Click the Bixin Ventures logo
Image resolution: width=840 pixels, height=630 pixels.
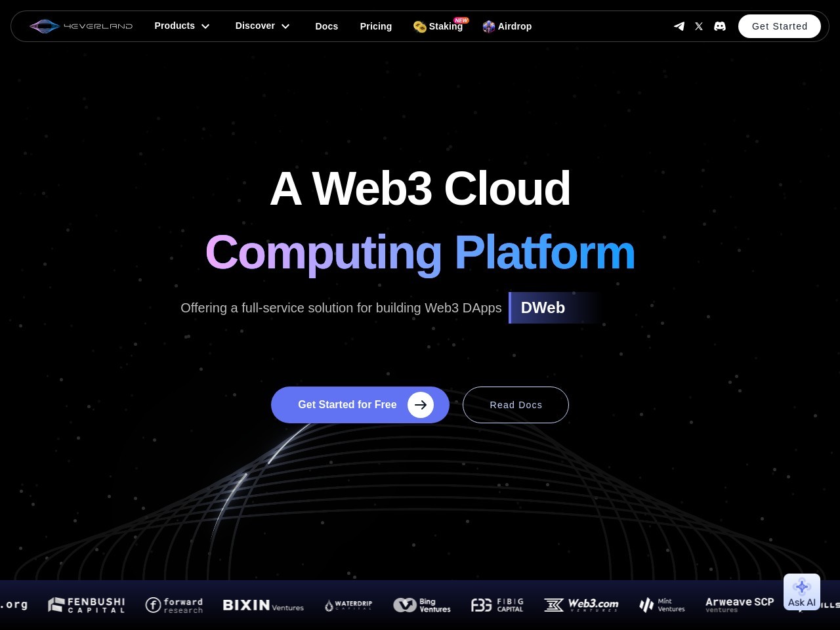[263, 605]
